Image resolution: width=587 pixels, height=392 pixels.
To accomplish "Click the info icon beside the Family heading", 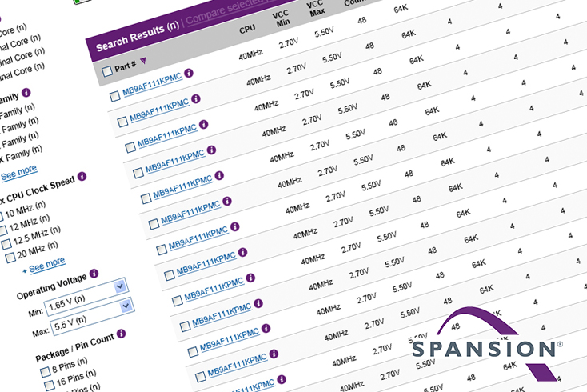I will tap(26, 92).
